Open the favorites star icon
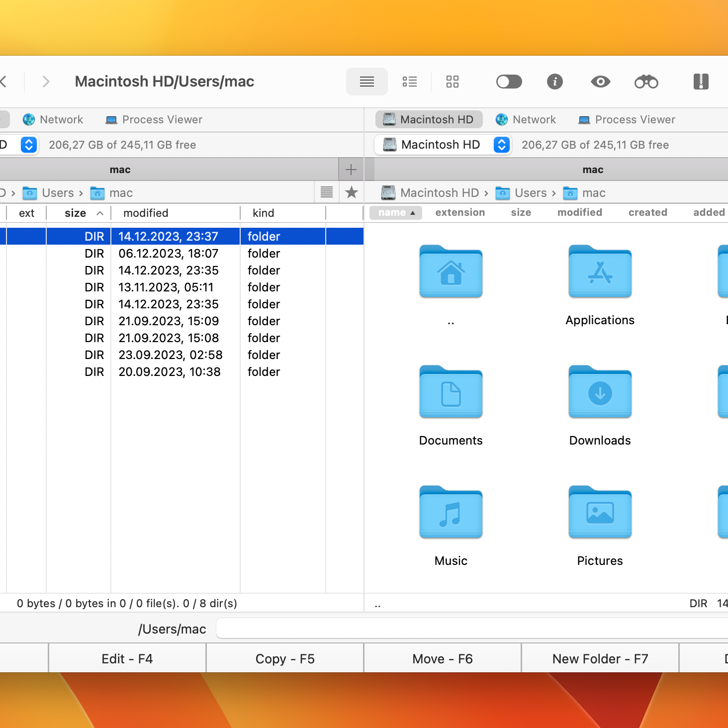Screen dimensions: 728x728 tap(352, 192)
